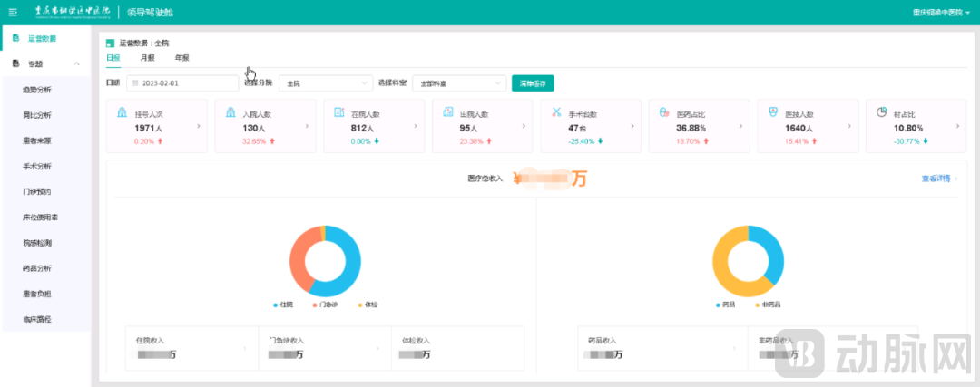Click the pie chart icon on the 材占比 card
The image size is (980, 387).
882,112
